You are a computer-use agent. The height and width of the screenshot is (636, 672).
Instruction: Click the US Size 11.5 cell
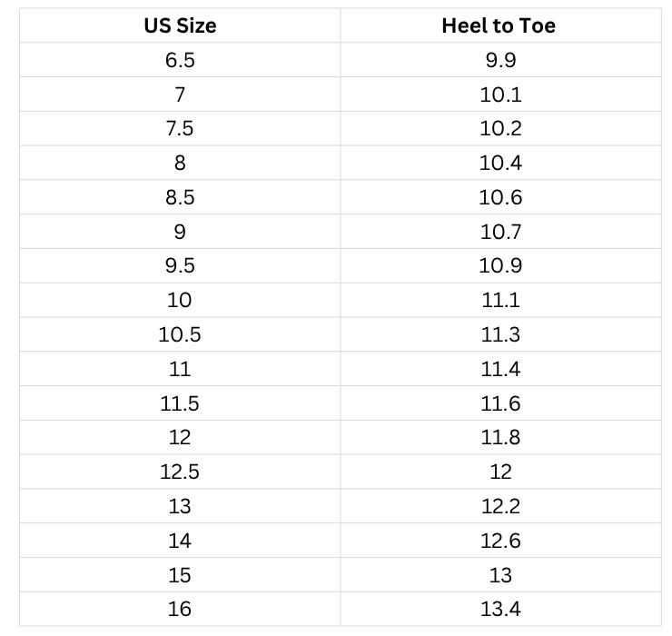[180, 402]
